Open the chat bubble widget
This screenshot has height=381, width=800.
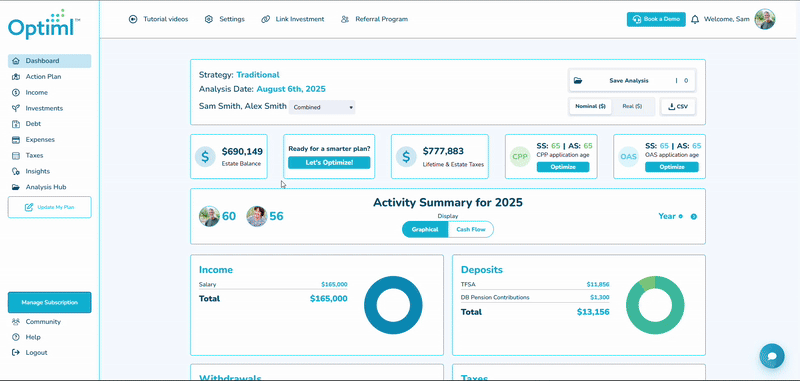pyautogui.click(x=771, y=356)
